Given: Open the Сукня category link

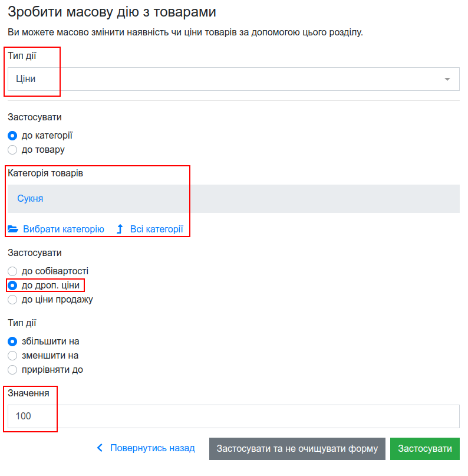Looking at the screenshot, I should point(30,199).
